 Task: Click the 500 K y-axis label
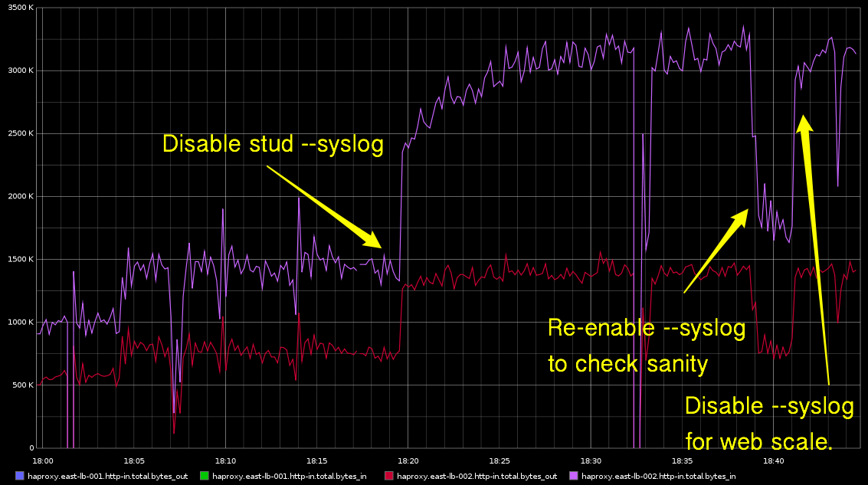pos(23,385)
